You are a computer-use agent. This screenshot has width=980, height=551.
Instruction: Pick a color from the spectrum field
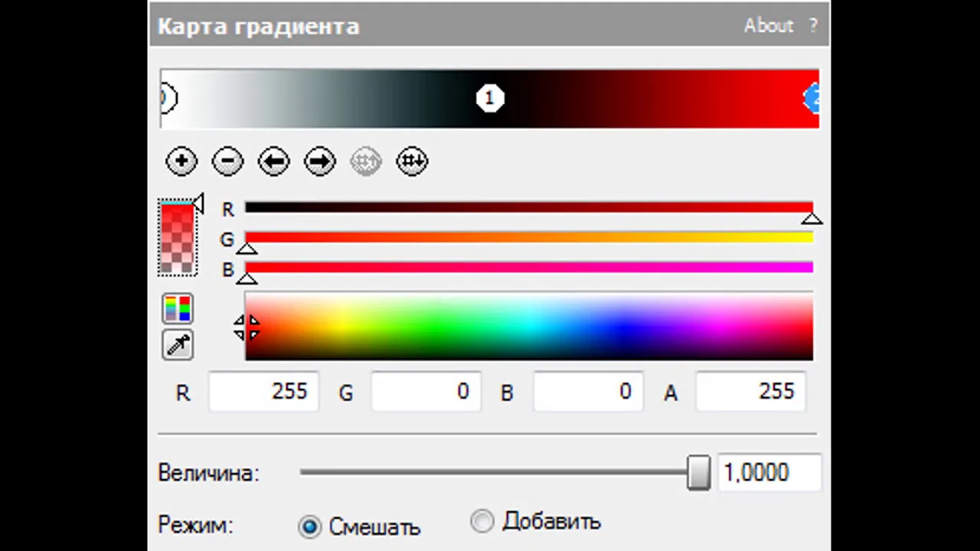coord(528,326)
